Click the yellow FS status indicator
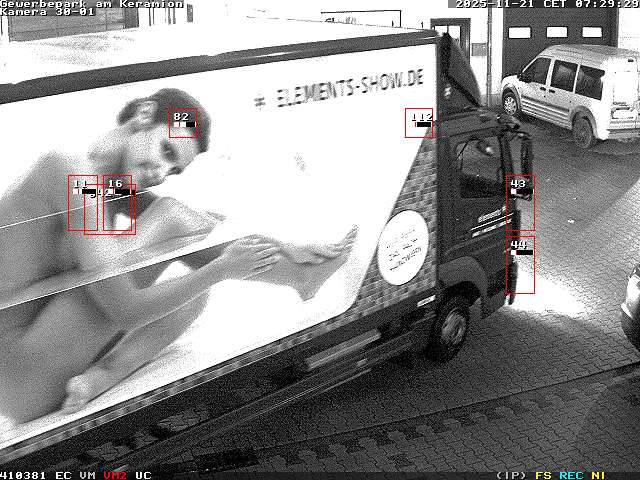 543,475
